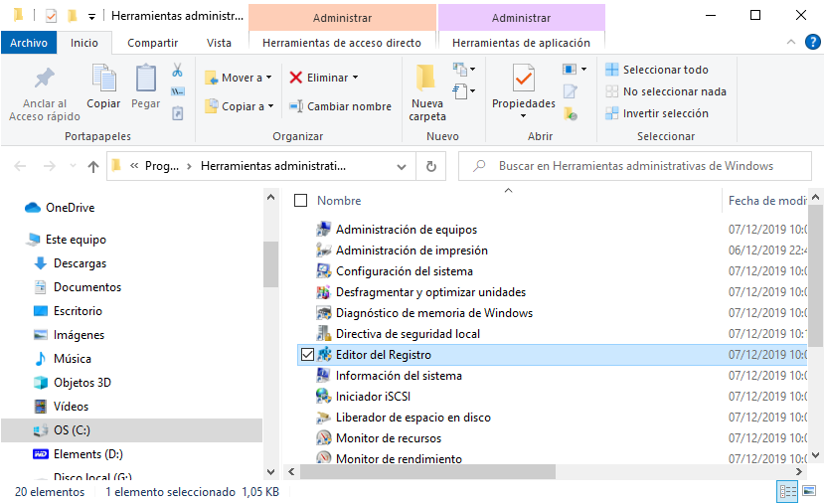
Task: Open the Herramientas de acceso directo tab
Action: tap(342, 43)
